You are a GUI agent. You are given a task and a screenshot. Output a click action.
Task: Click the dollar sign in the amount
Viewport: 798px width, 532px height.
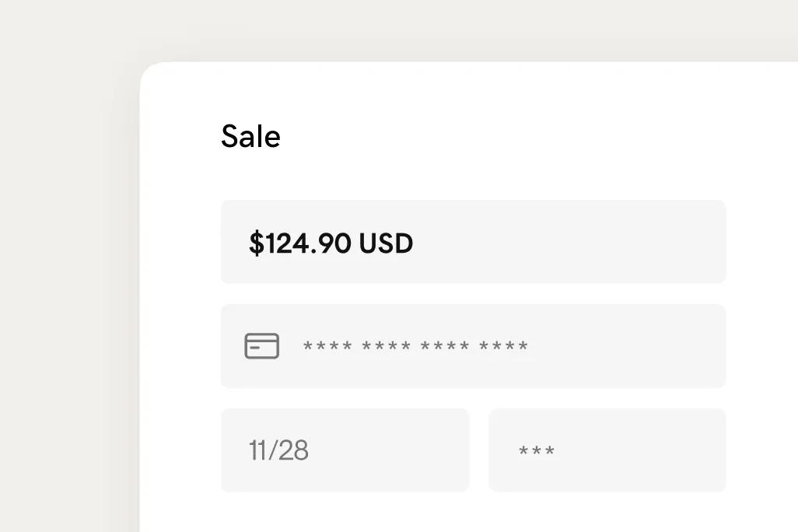255,243
